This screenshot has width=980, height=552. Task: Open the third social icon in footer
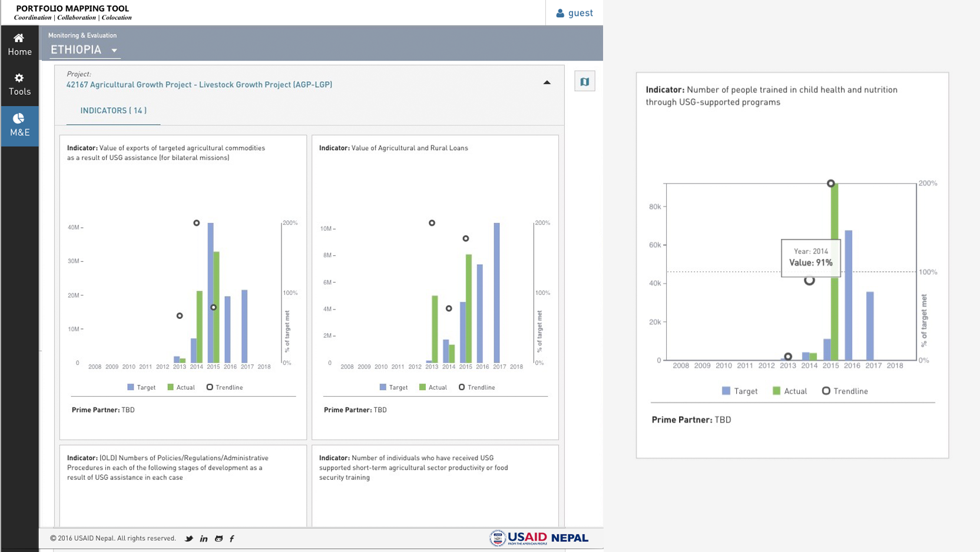point(218,538)
